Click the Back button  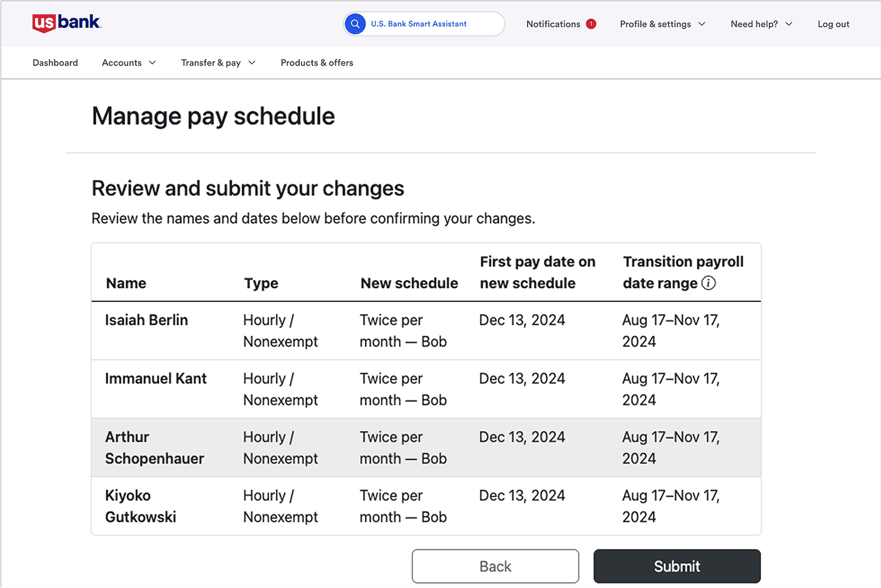(x=495, y=566)
